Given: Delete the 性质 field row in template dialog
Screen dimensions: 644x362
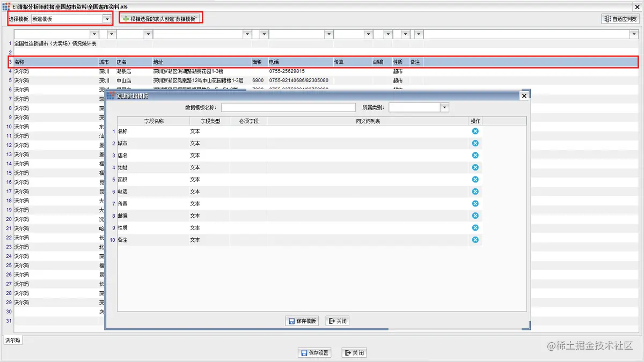Looking at the screenshot, I should (475, 228).
